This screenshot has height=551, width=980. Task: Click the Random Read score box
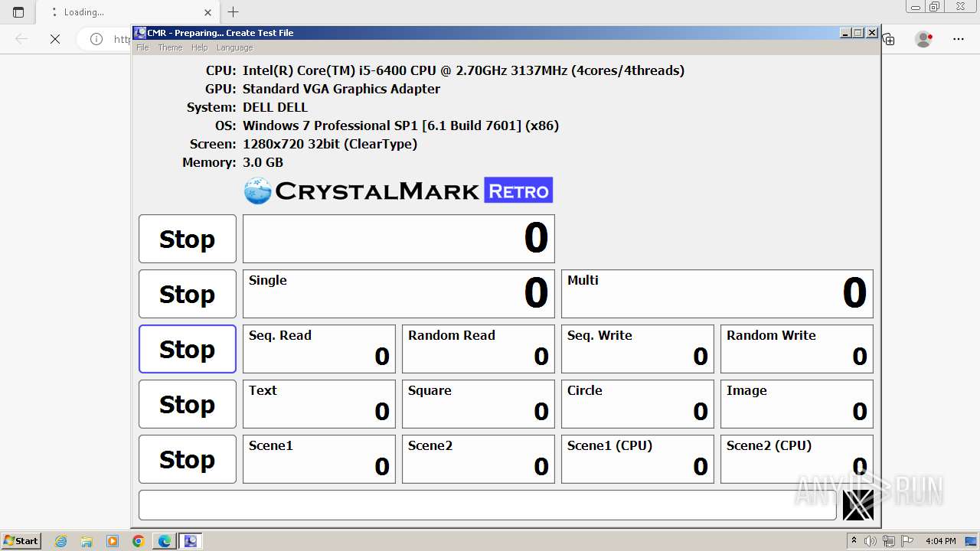479,349
